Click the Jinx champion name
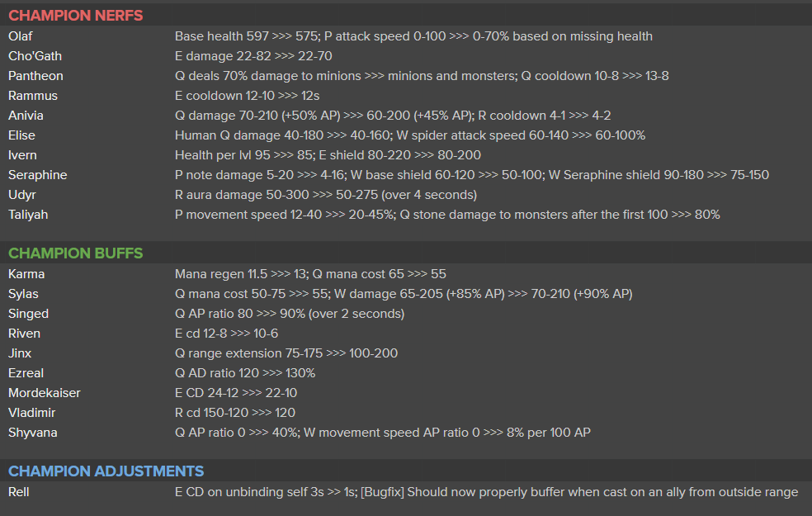Viewport: 812px width, 516px height. click(x=20, y=353)
